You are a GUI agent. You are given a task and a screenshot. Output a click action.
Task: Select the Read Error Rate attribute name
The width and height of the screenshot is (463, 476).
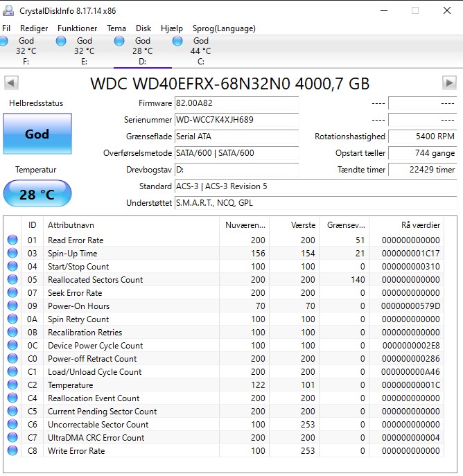(76, 240)
